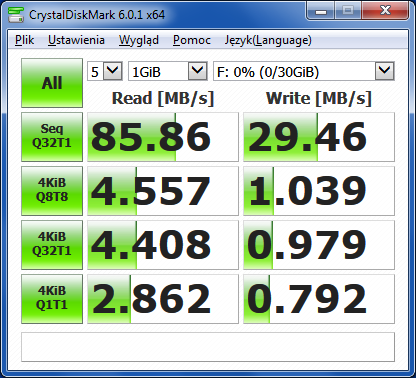Open the Plik menu
The height and width of the screenshot is (378, 416).
24,40
